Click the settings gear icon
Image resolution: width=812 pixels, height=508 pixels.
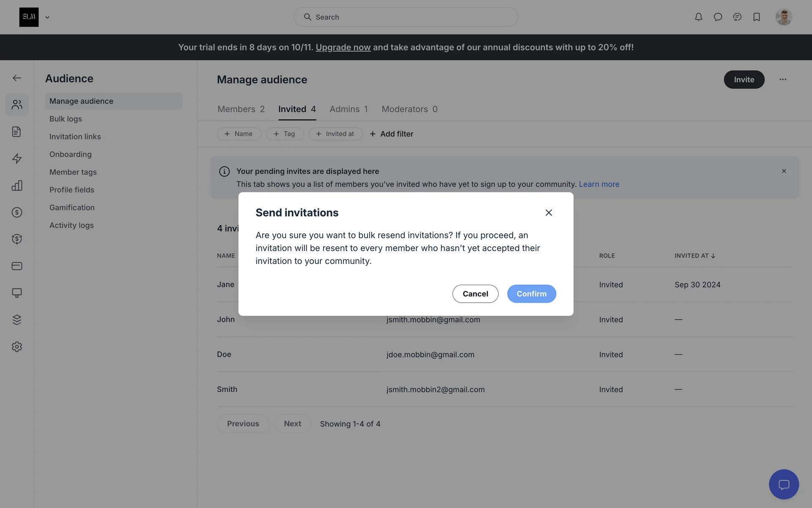[17, 347]
